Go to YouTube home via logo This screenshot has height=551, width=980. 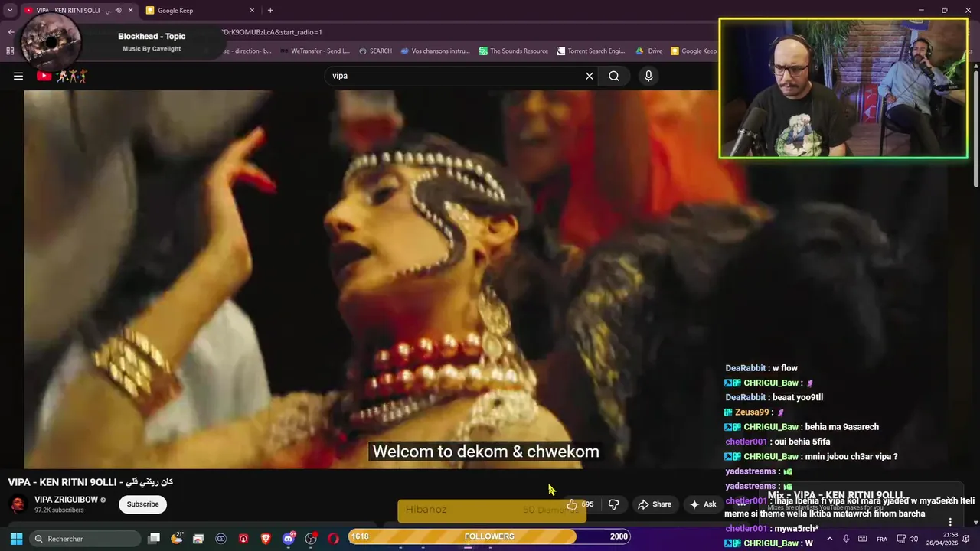click(62, 76)
